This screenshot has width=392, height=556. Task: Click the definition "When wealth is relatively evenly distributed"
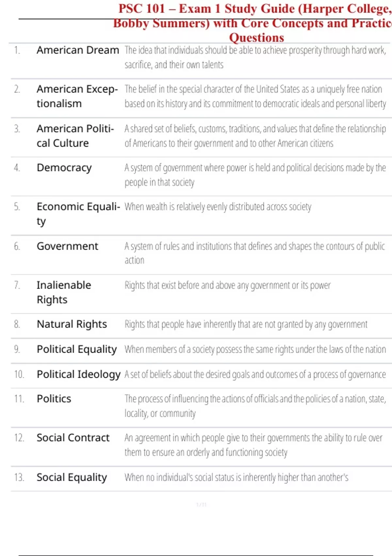click(218, 207)
